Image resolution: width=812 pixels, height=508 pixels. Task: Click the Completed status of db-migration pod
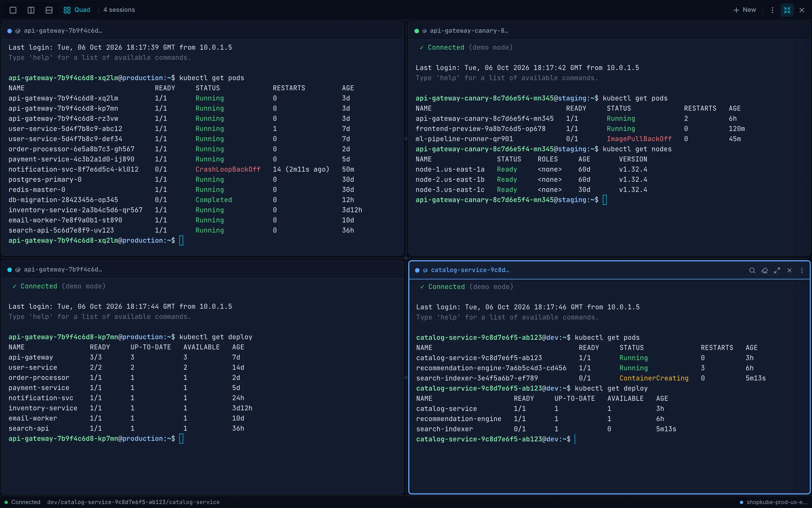214,200
